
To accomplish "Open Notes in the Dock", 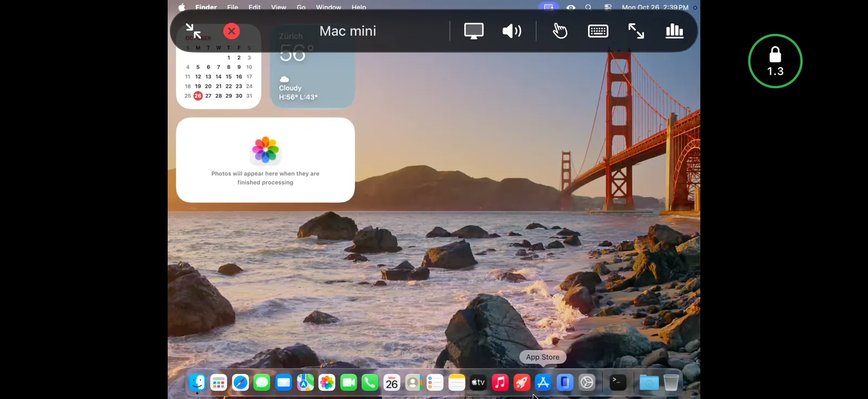I will [x=457, y=383].
